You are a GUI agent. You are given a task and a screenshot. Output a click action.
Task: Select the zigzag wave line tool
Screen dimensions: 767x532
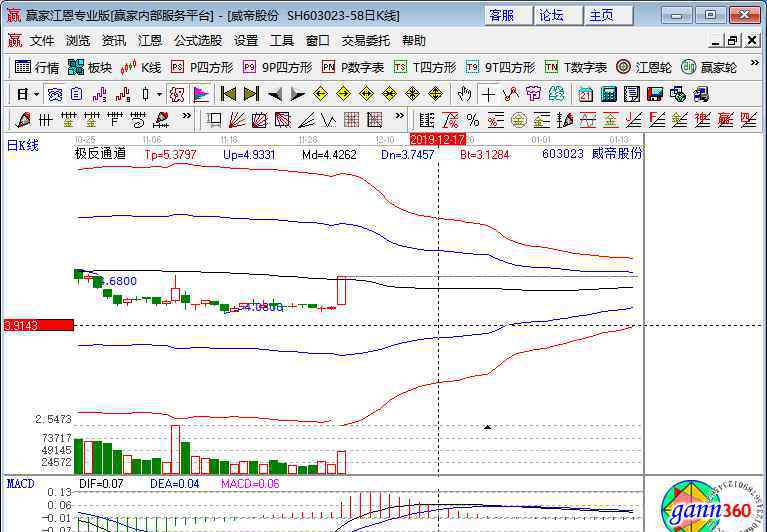(329, 120)
